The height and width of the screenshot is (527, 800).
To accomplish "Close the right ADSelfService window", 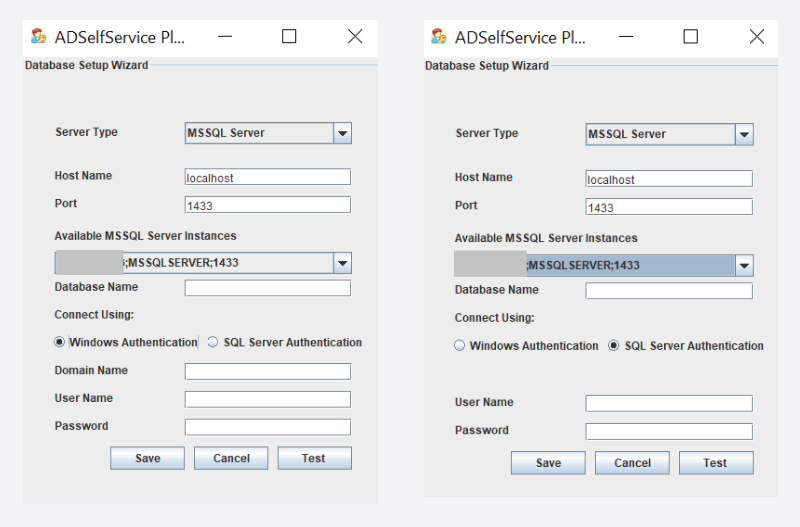I will click(x=756, y=36).
